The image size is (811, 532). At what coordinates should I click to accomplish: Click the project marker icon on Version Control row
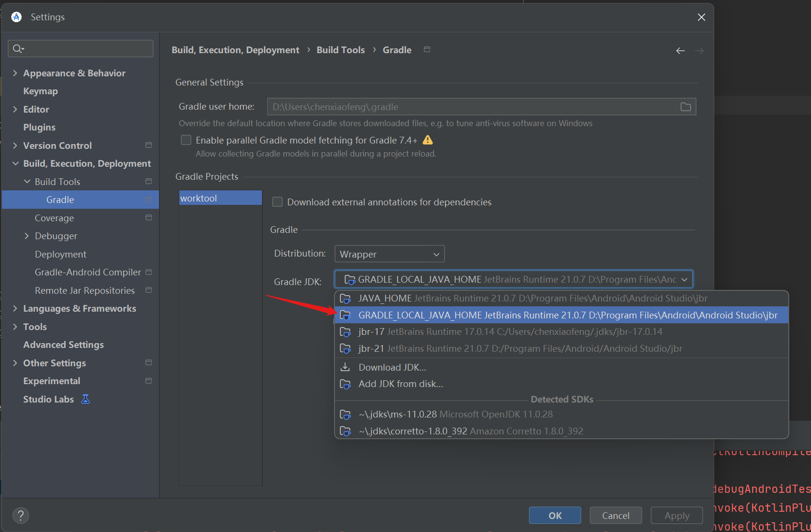pyautogui.click(x=148, y=145)
